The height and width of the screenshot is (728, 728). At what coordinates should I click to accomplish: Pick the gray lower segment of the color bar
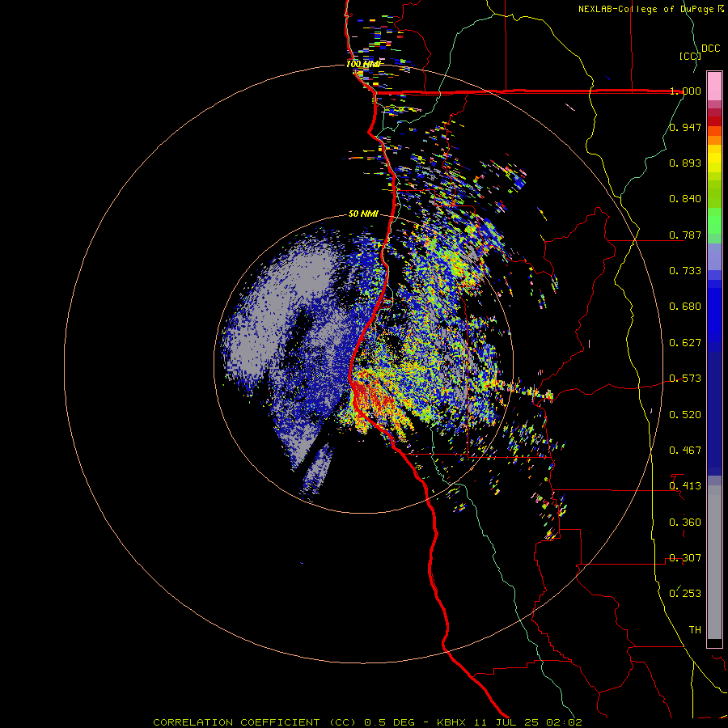coord(714,562)
